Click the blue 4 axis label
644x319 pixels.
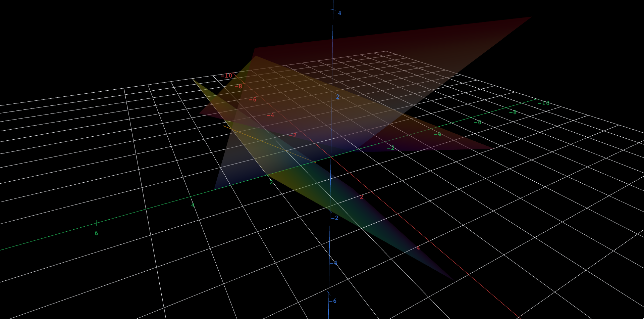click(340, 13)
